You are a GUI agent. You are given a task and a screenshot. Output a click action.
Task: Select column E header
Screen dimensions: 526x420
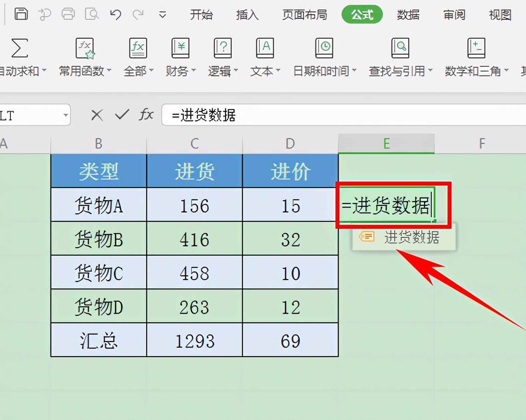(x=386, y=144)
